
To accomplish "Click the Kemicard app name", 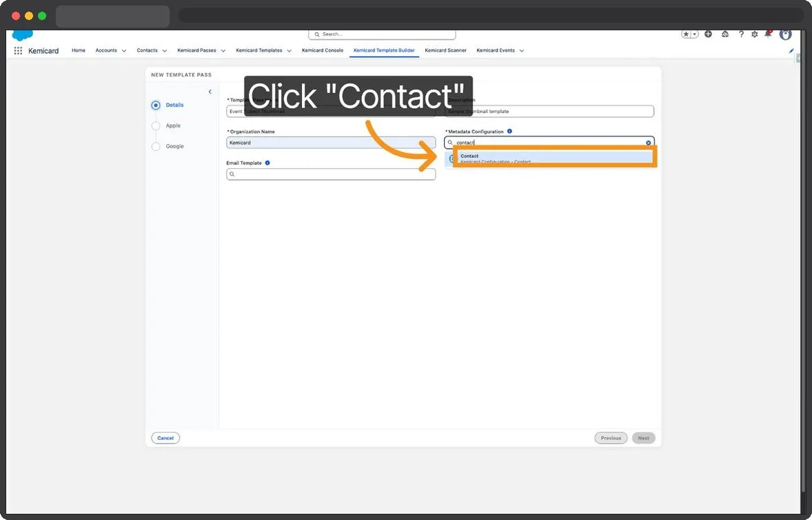I will [x=43, y=51].
